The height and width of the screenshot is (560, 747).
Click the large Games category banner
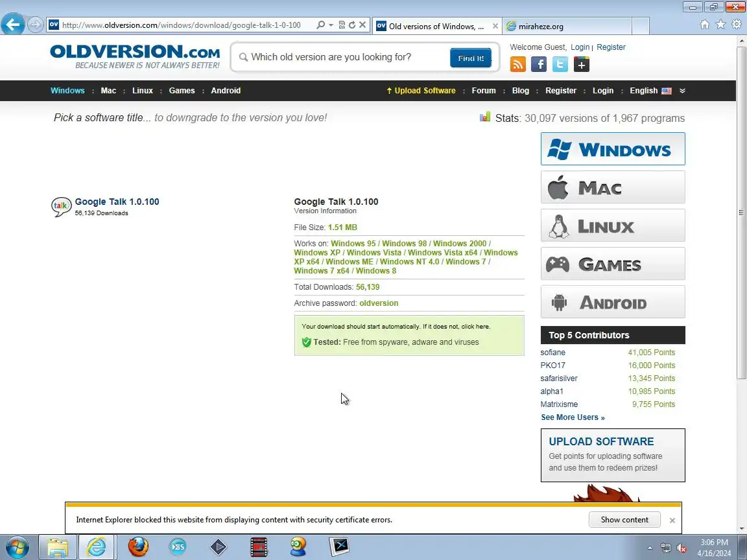pos(613,263)
